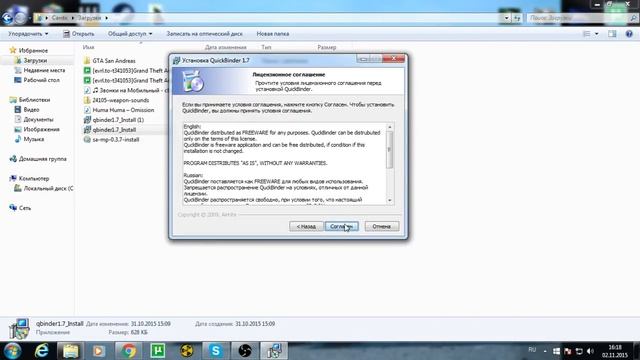The image size is (640, 360).
Task: Sort by the Тип column header
Action: coord(266,47)
